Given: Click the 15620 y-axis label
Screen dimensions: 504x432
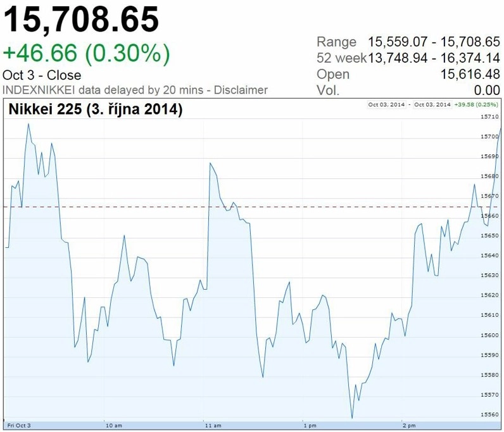Looking at the screenshot, I should [489, 295].
